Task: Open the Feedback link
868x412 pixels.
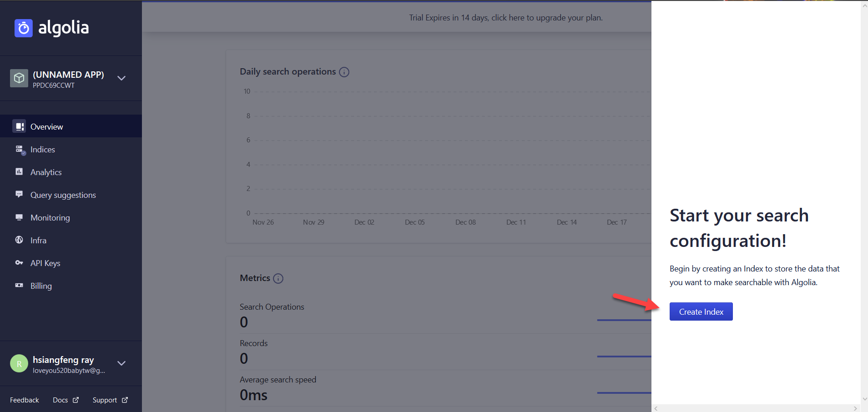Action: click(x=25, y=400)
